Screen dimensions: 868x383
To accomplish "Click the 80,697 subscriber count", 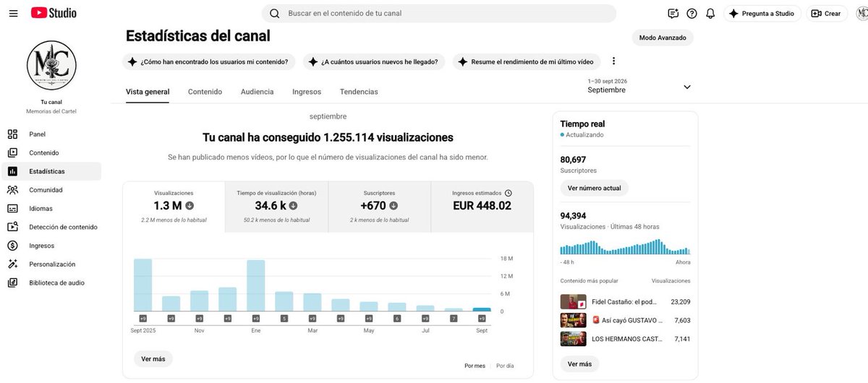I will (574, 160).
